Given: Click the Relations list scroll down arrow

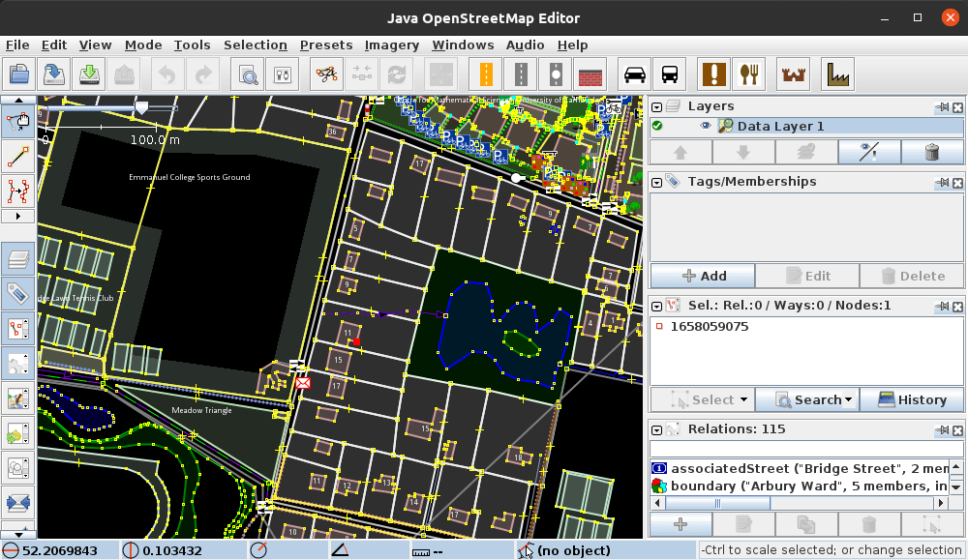Looking at the screenshot, I should pos(956,487).
